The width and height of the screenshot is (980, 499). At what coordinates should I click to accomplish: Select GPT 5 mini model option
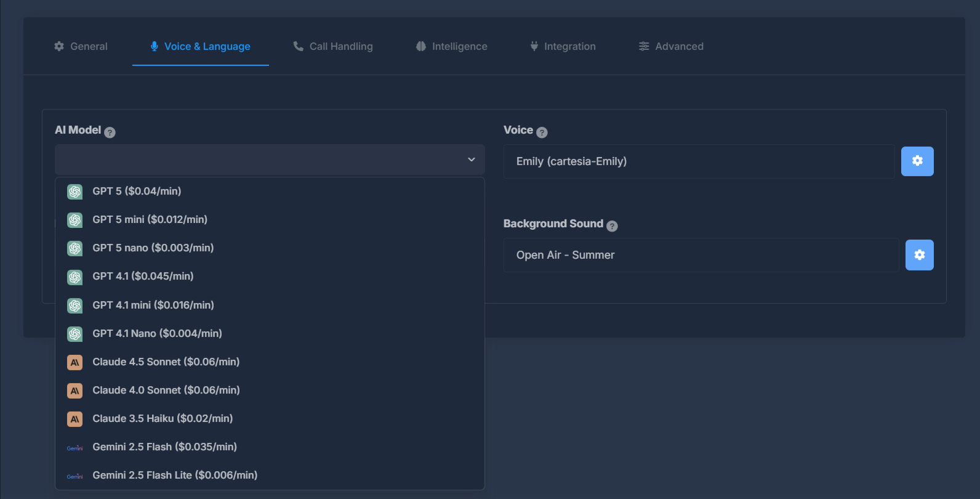pos(270,220)
